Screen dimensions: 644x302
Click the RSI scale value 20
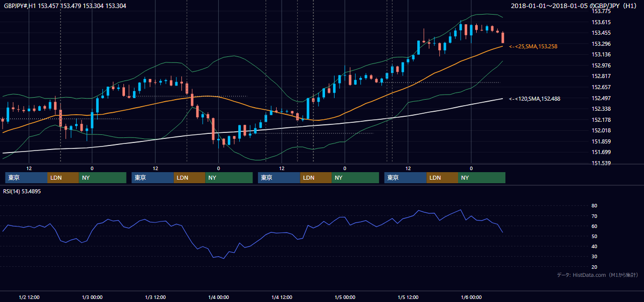point(595,267)
